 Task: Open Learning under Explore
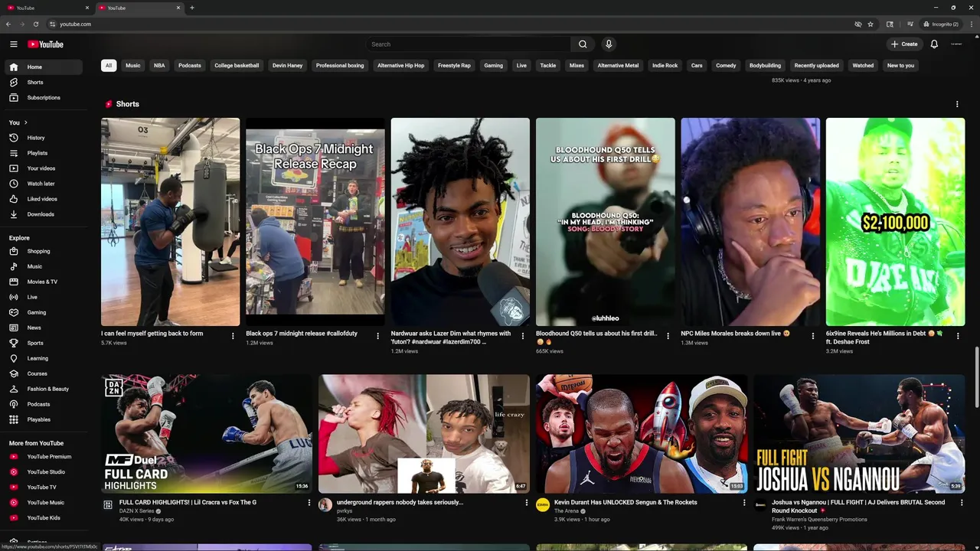pyautogui.click(x=43, y=358)
